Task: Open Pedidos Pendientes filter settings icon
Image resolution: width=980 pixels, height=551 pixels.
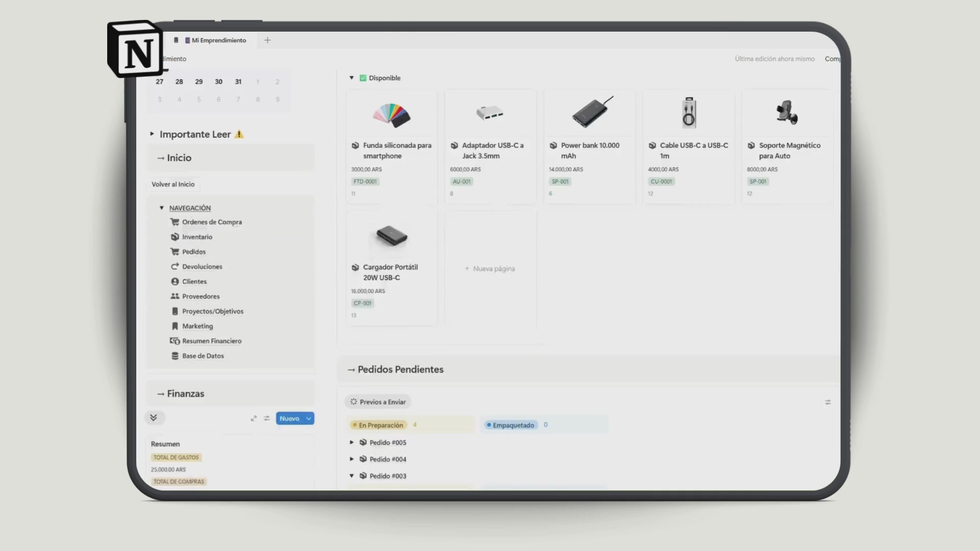Action: (828, 402)
